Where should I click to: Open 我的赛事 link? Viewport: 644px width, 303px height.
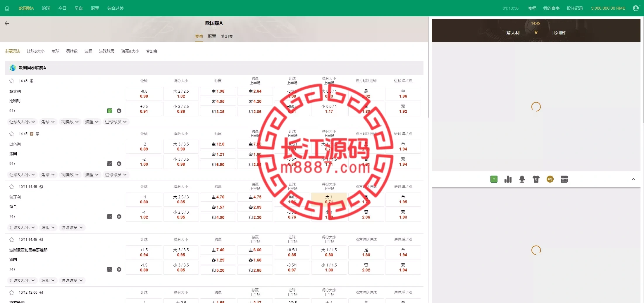click(551, 8)
